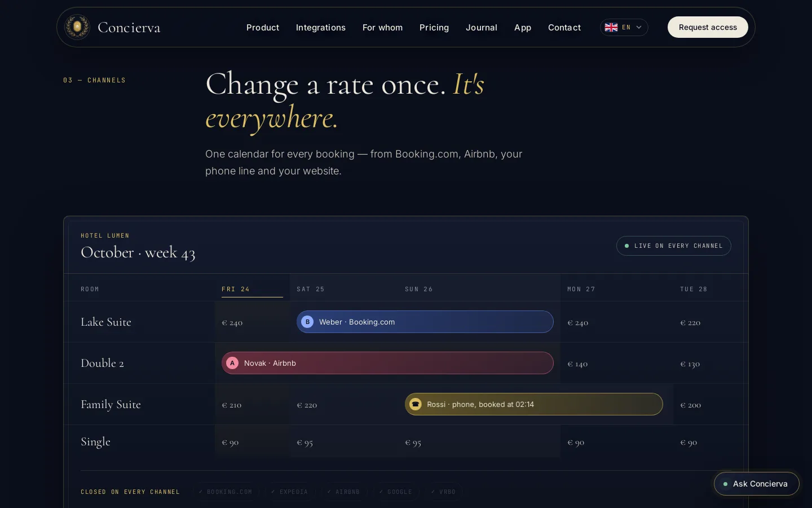Select the MON 27 column header

pos(581,289)
